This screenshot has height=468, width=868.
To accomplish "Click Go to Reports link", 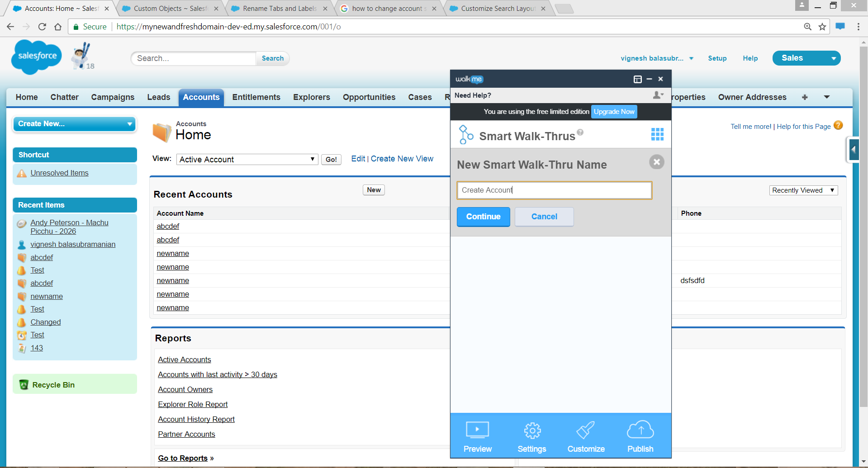I will [x=183, y=458].
